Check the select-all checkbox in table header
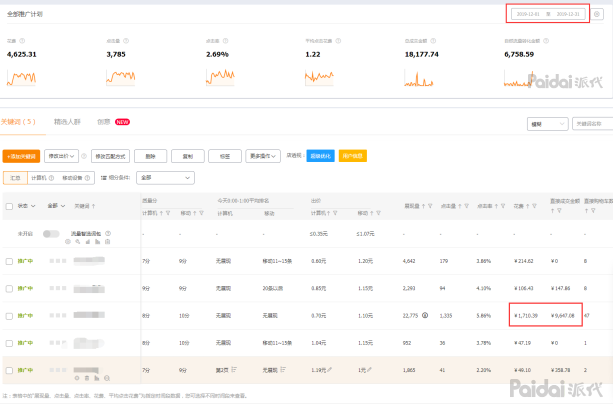The height and width of the screenshot is (404, 614). click(x=9, y=206)
